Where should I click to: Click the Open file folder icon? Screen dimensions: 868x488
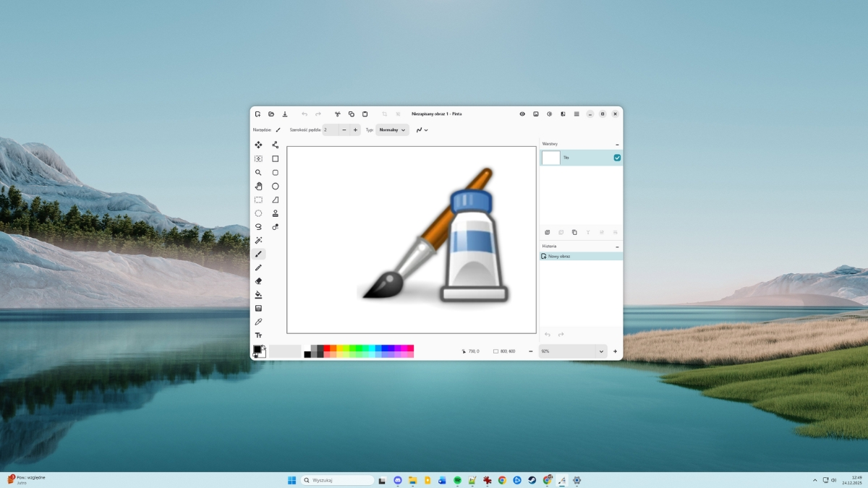pyautogui.click(x=271, y=114)
